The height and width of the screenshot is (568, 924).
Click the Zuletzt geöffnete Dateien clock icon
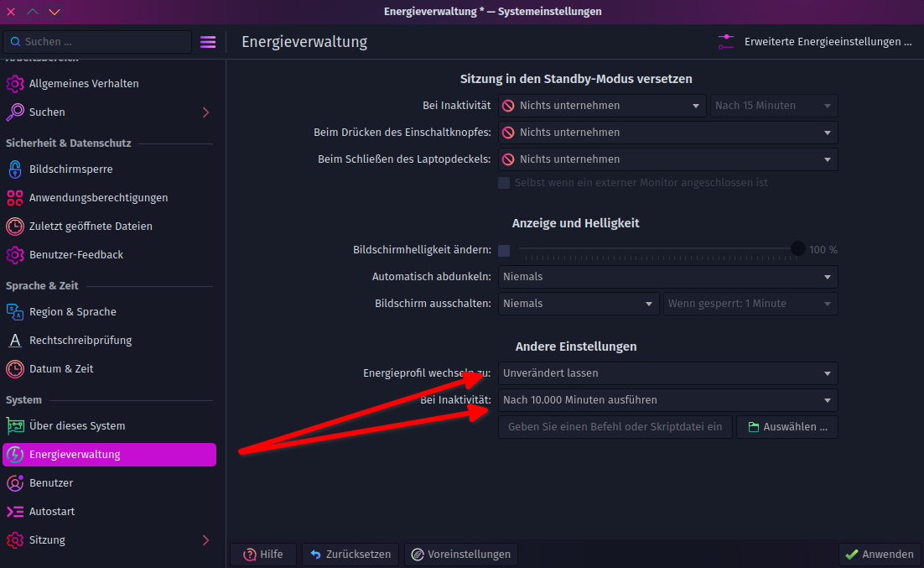coord(15,227)
